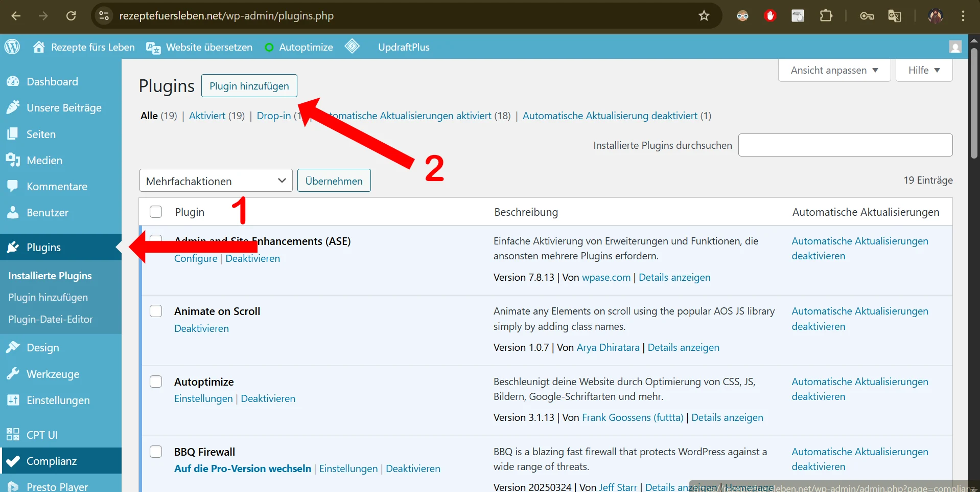This screenshot has height=492, width=980.
Task: Open the Rezepte fürs Leben home icon
Action: click(39, 47)
